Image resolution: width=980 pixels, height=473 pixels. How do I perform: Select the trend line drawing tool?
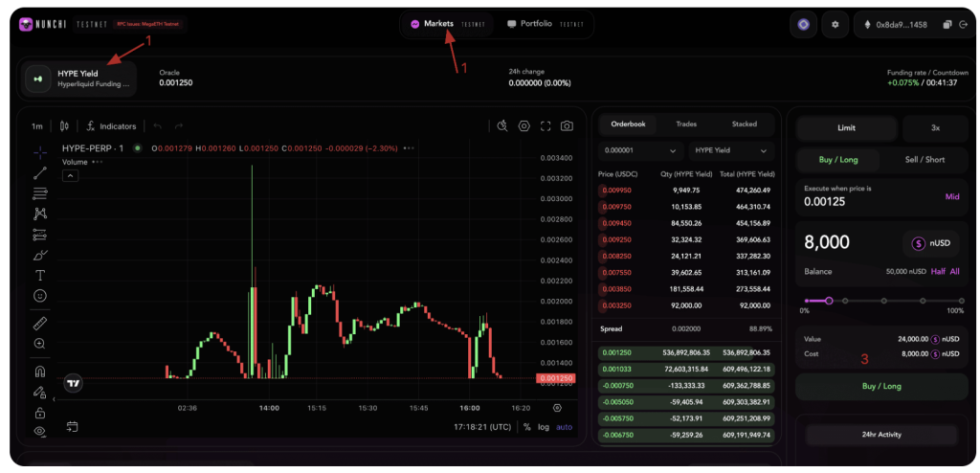(x=39, y=173)
